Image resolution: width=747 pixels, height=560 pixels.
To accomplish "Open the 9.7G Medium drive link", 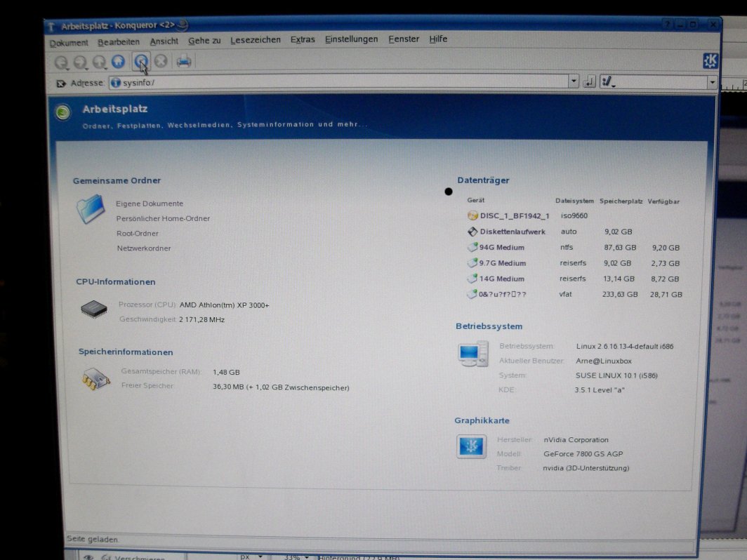I will click(x=503, y=263).
